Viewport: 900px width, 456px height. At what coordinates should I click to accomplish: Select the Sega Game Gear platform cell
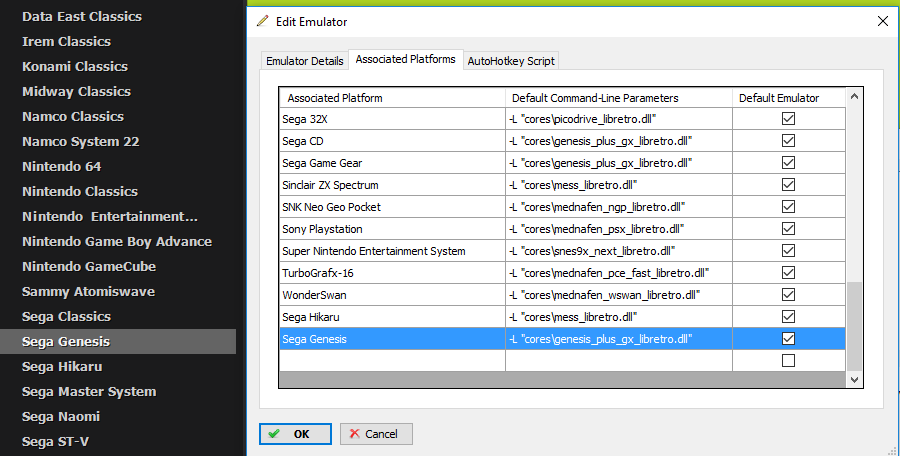392,163
